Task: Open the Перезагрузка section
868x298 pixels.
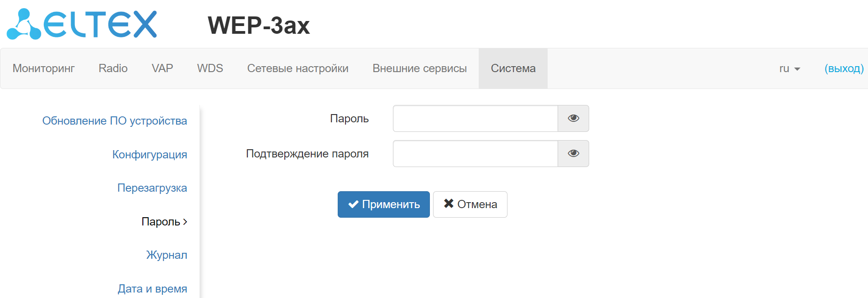Action: pos(152,188)
